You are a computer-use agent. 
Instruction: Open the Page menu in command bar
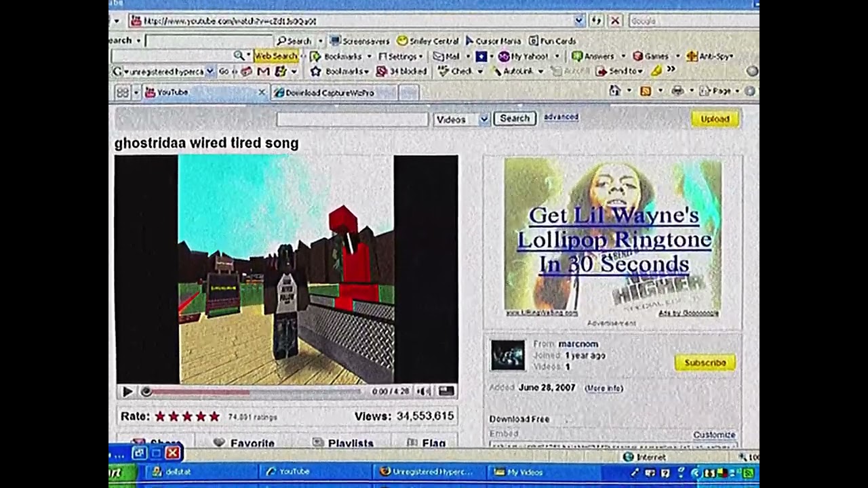[x=719, y=91]
